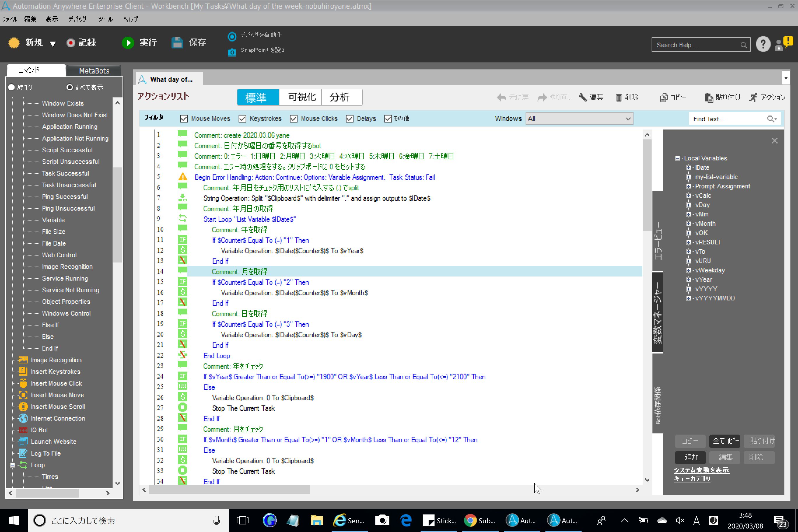
Task: Open the Windows All dropdown
Action: [579, 119]
